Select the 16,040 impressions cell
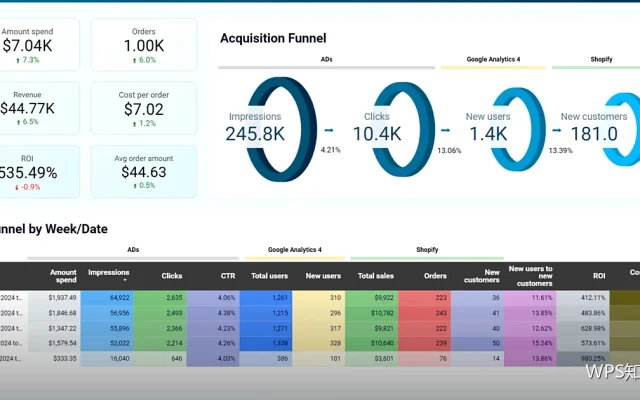 click(x=107, y=358)
